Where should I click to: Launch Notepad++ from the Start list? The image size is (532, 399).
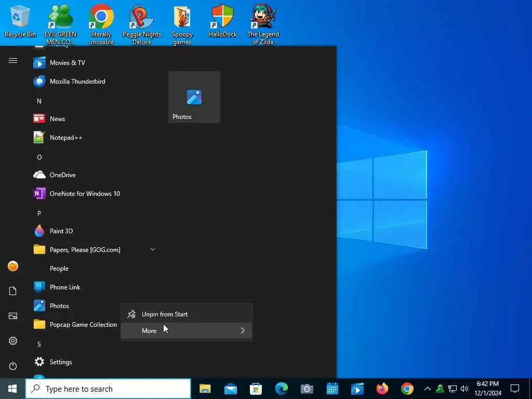(x=95, y=137)
